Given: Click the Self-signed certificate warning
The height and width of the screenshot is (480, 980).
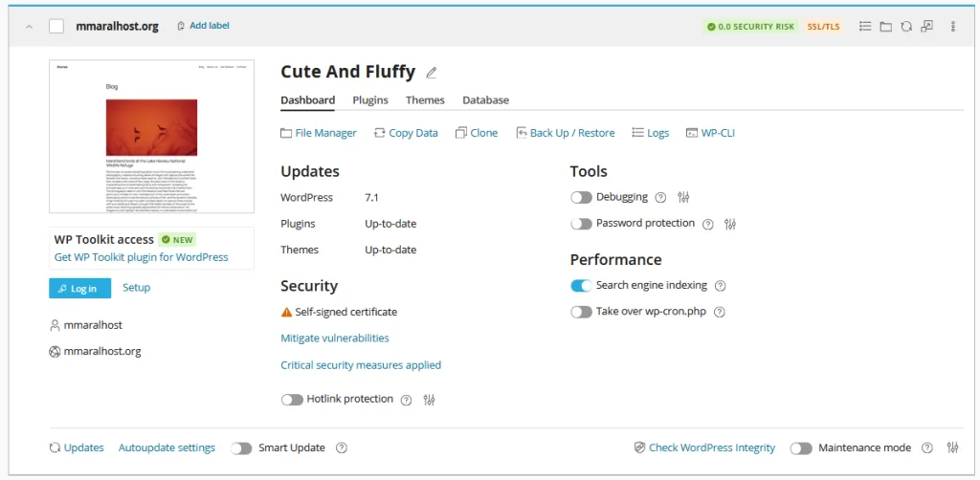Looking at the screenshot, I should point(339,312).
